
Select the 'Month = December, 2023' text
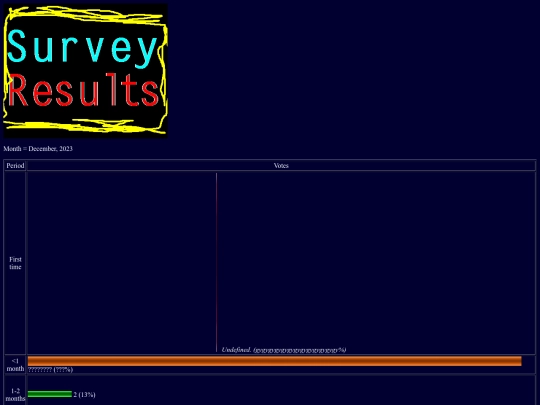pos(38,149)
